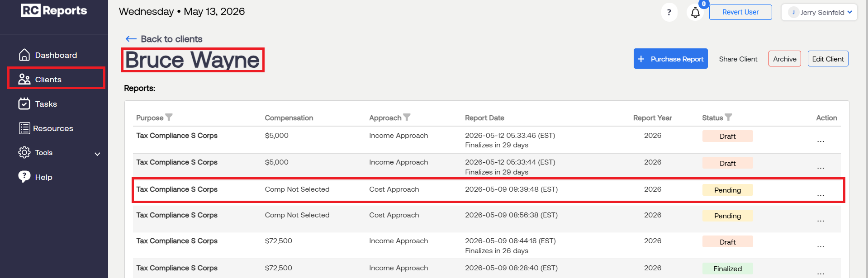Open actions menu for 05:33:44 draft report

tap(821, 168)
